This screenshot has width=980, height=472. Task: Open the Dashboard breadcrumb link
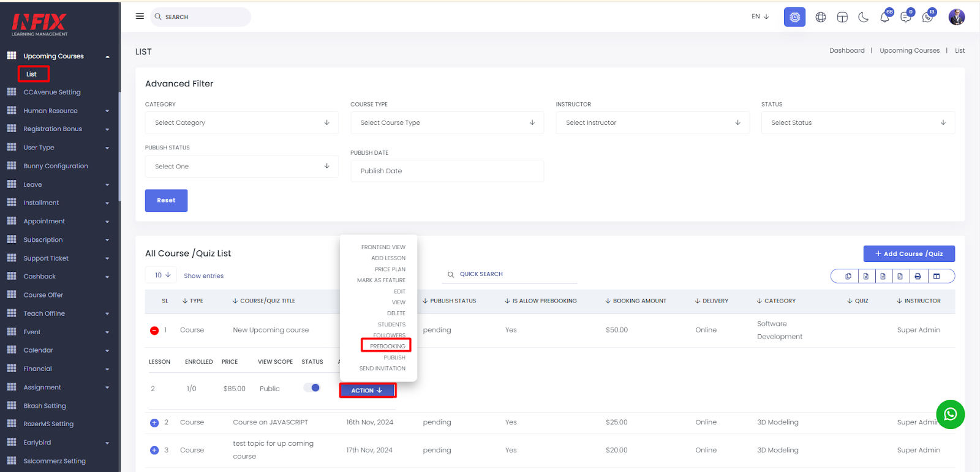point(847,51)
